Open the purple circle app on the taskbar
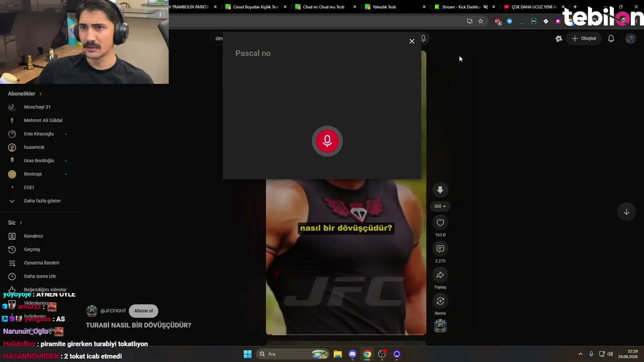The width and height of the screenshot is (644, 362). click(x=397, y=354)
